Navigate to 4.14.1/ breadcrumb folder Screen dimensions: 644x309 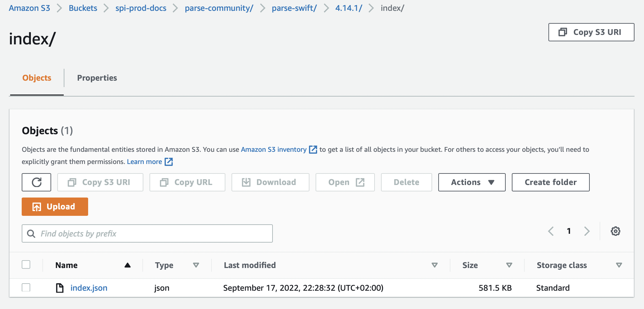[x=349, y=8]
